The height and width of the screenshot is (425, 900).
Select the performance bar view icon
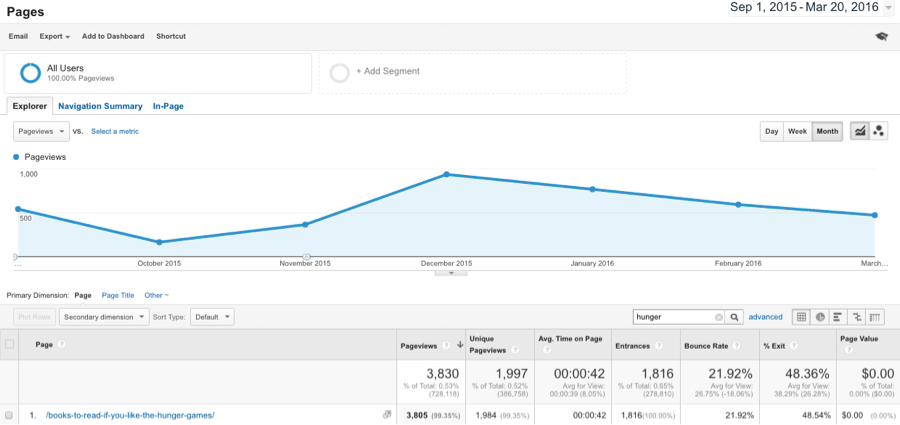point(838,317)
